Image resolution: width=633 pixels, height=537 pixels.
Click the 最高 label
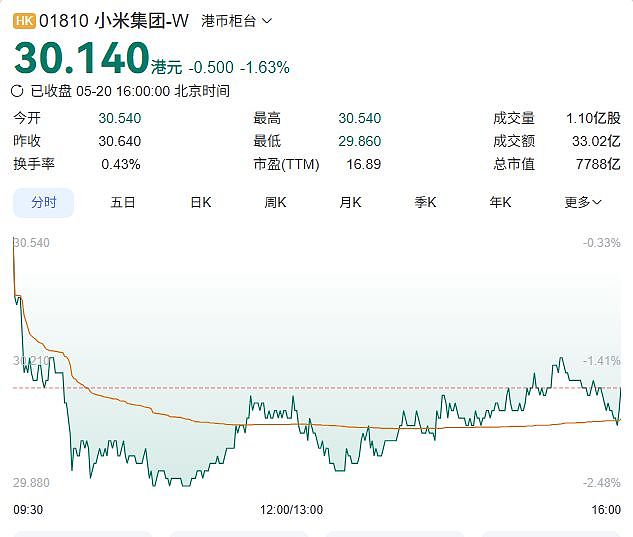267,118
